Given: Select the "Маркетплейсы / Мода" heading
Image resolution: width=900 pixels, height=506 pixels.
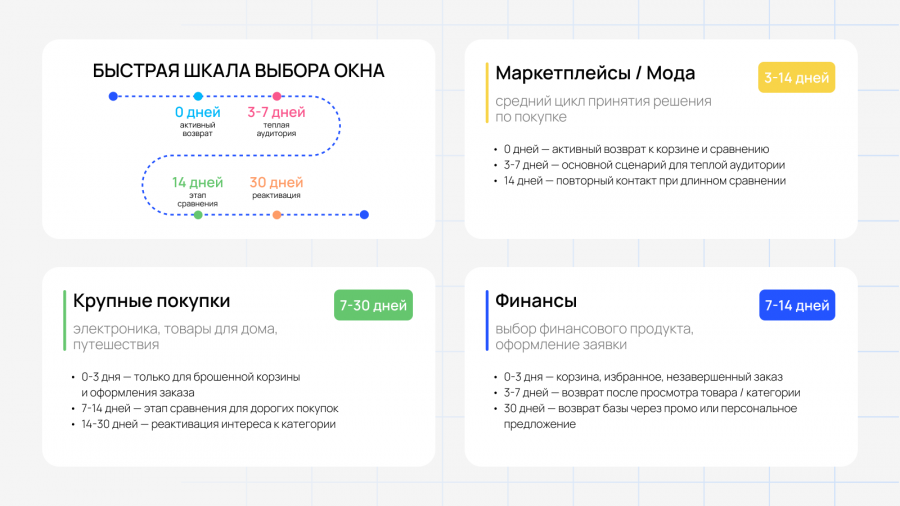Looking at the screenshot, I should pyautogui.click(x=595, y=73).
